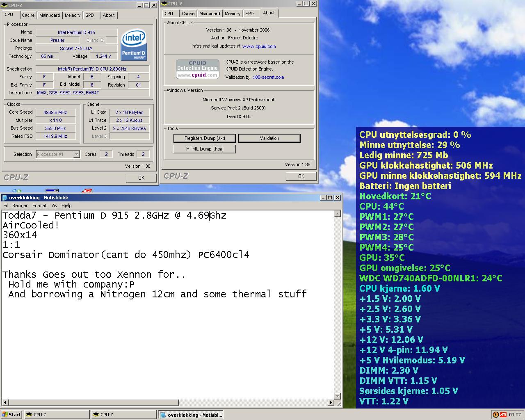Click the Name field Intel Pentium D 915
This screenshot has height=420, width=525.
(76, 32)
